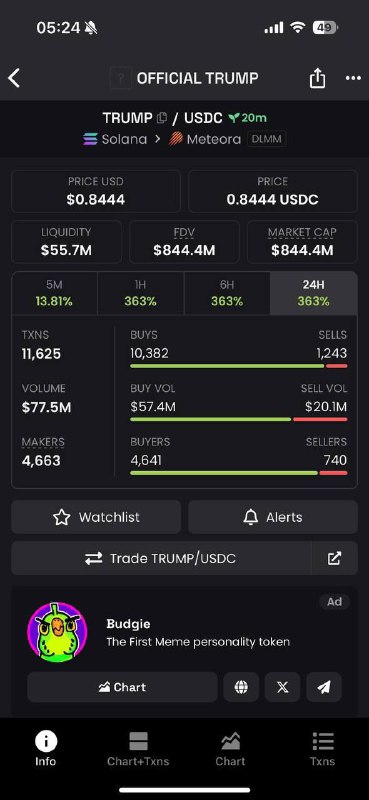This screenshot has width=369, height=800.
Task: Open Budgie X (Twitter) icon
Action: point(283,687)
